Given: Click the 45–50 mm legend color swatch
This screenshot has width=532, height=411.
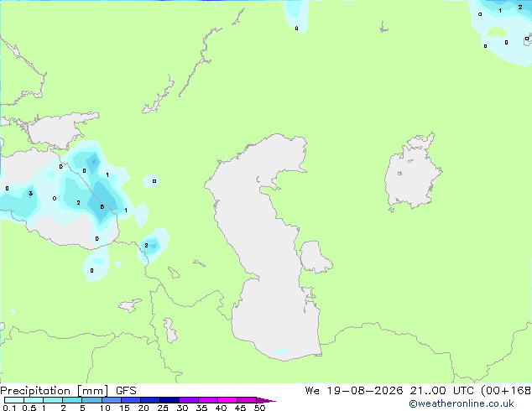Looking at the screenshot, I should click(x=247, y=400).
